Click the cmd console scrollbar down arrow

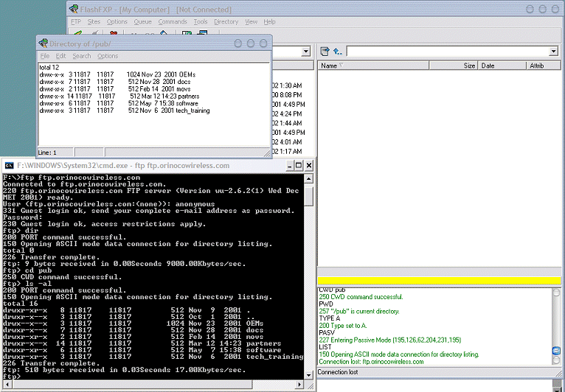point(309,374)
